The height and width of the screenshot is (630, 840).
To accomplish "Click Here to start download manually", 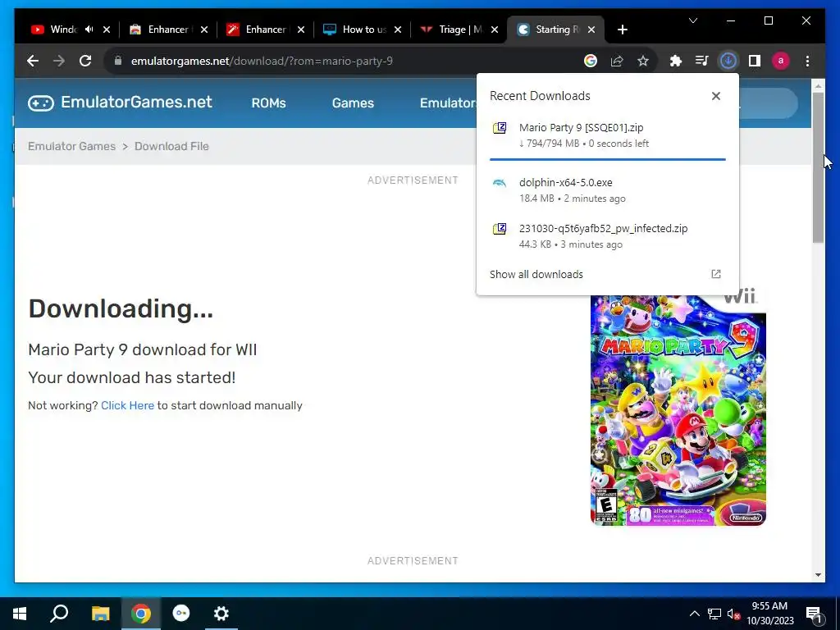I will click(x=127, y=405).
